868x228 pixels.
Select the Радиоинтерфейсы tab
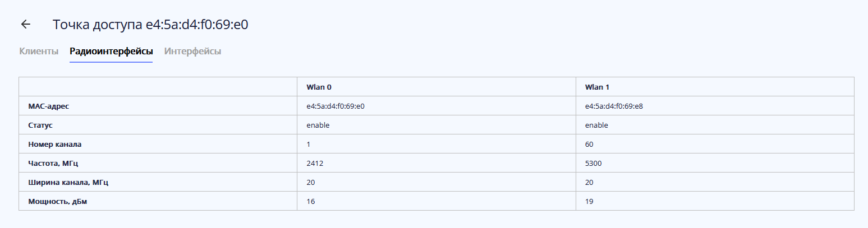111,52
